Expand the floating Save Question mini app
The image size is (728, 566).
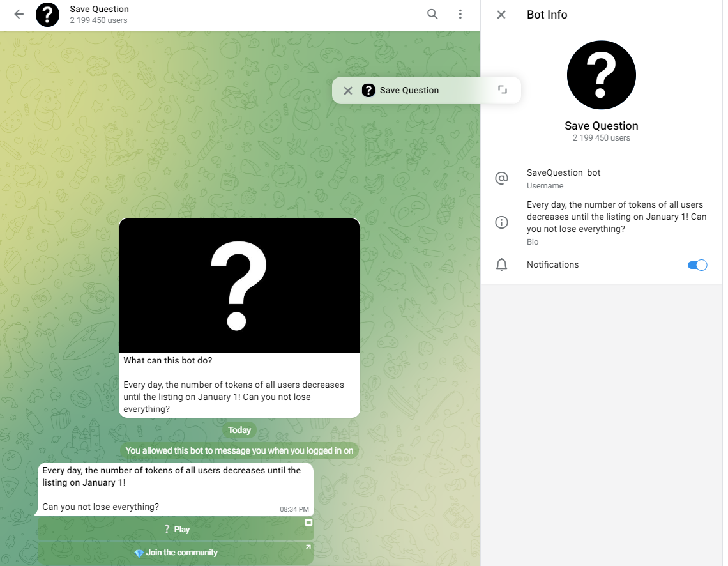tap(503, 90)
